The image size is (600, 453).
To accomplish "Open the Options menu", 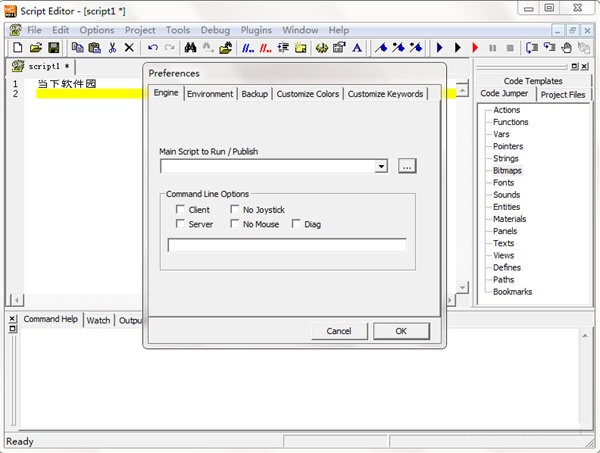I will click(97, 30).
